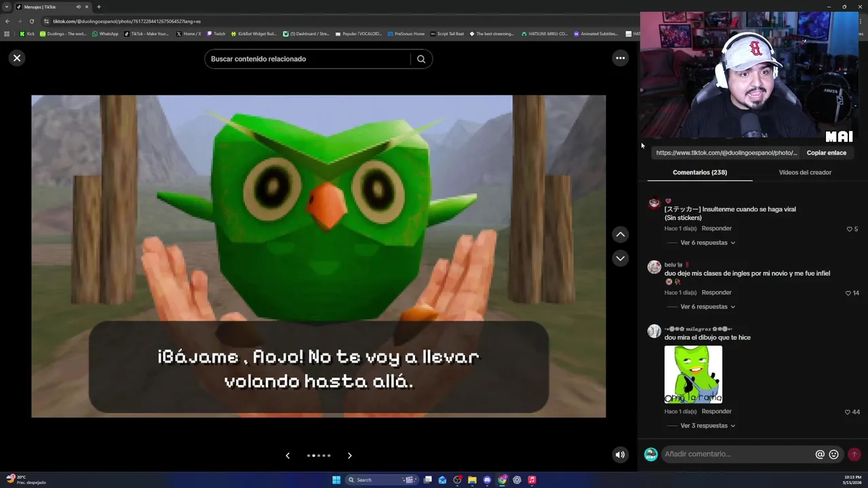Go to next post with down arrow

pyautogui.click(x=620, y=258)
